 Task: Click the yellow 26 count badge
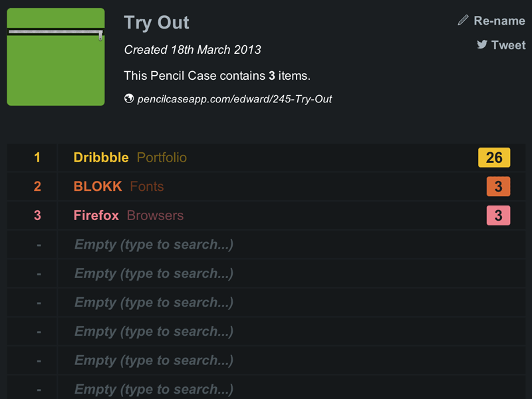(494, 158)
